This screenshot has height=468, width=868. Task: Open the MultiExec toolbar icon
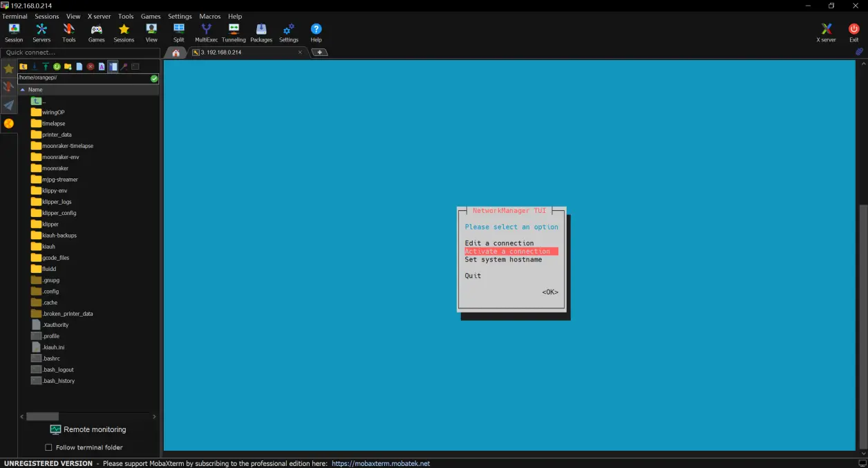(206, 32)
